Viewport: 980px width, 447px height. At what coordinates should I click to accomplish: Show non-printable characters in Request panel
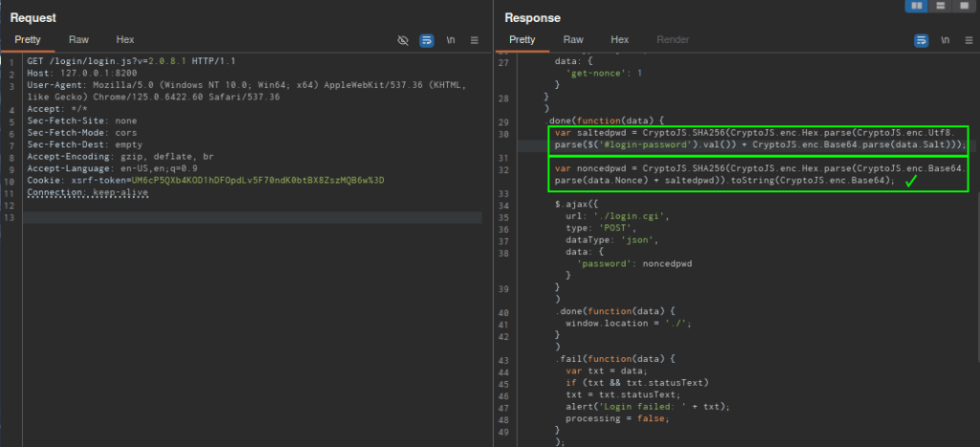coord(451,40)
